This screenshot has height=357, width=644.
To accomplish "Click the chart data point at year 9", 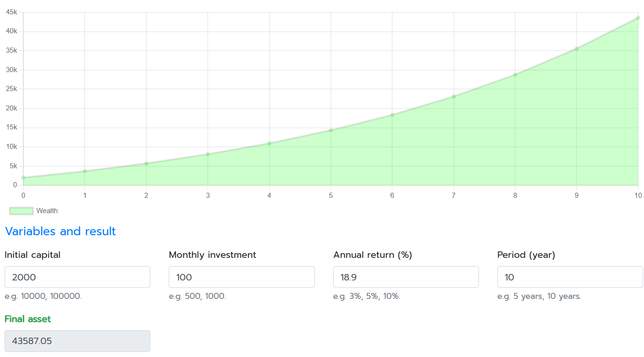I will click(577, 49).
